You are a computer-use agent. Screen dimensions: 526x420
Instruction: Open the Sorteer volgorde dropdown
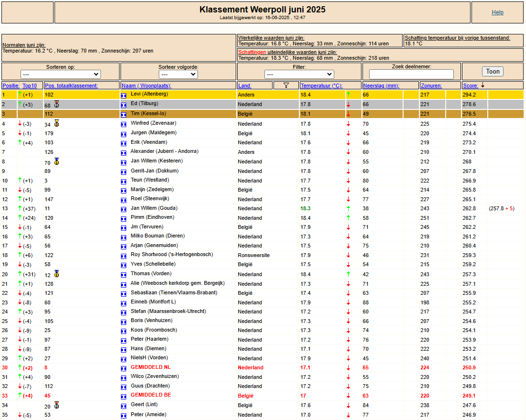point(178,74)
